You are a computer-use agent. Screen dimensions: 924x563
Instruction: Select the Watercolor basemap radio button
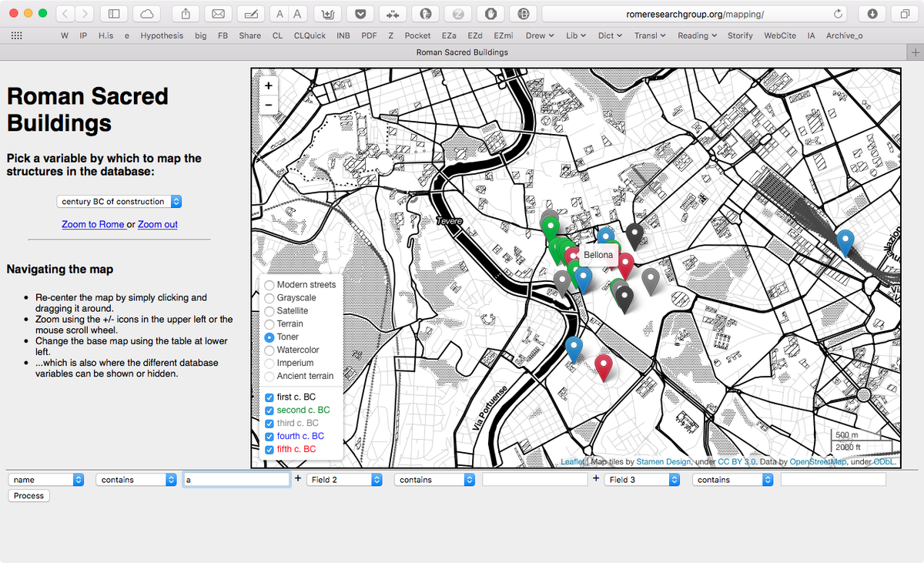coord(269,350)
